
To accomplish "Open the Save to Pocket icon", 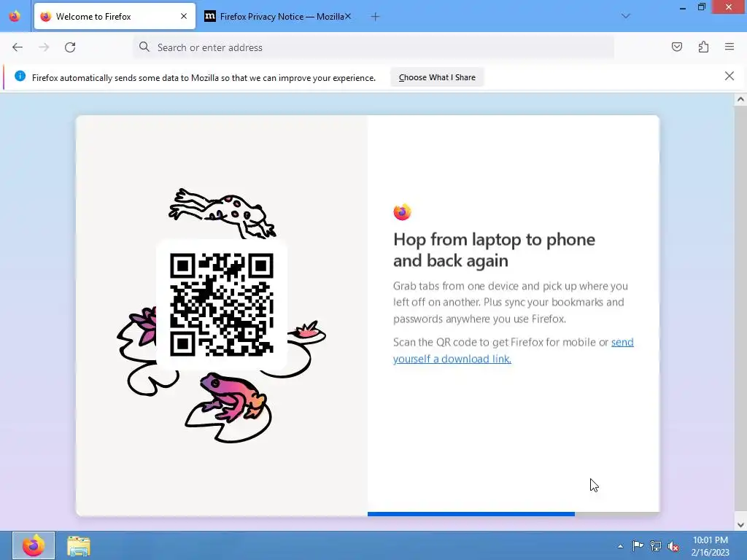I will tap(676, 47).
